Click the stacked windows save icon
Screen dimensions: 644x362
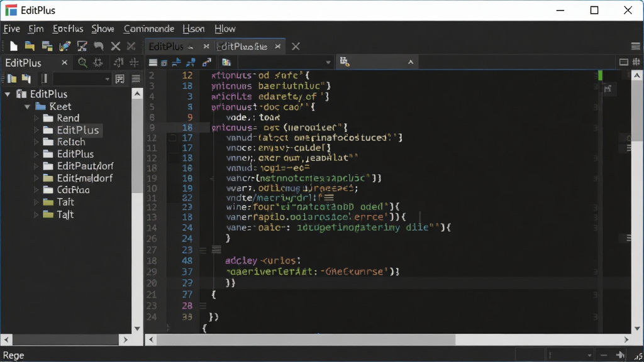coord(47,46)
